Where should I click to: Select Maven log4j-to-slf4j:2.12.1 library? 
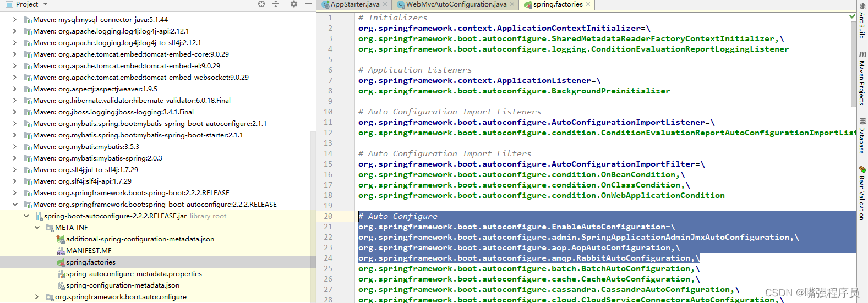pyautogui.click(x=117, y=42)
